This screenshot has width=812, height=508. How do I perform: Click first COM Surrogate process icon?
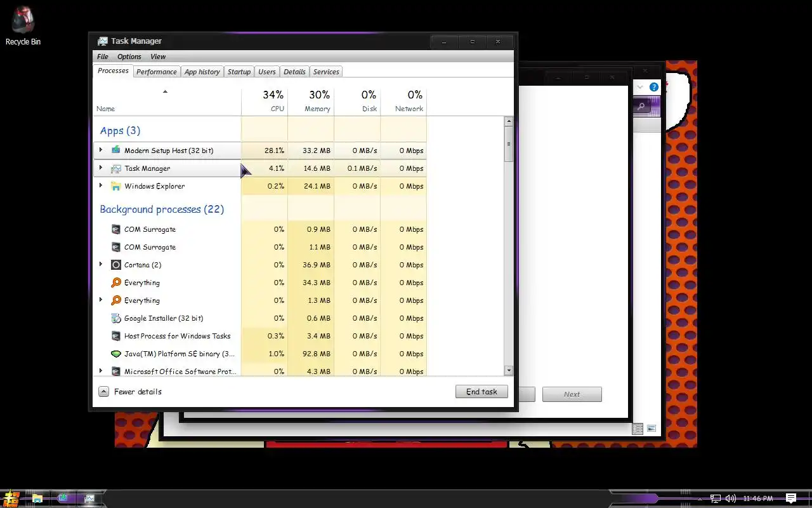click(115, 229)
